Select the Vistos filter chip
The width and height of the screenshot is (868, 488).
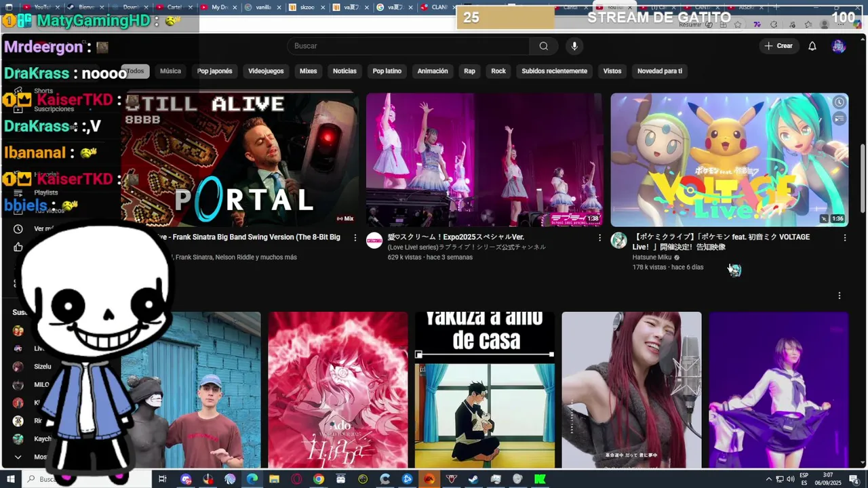point(612,71)
